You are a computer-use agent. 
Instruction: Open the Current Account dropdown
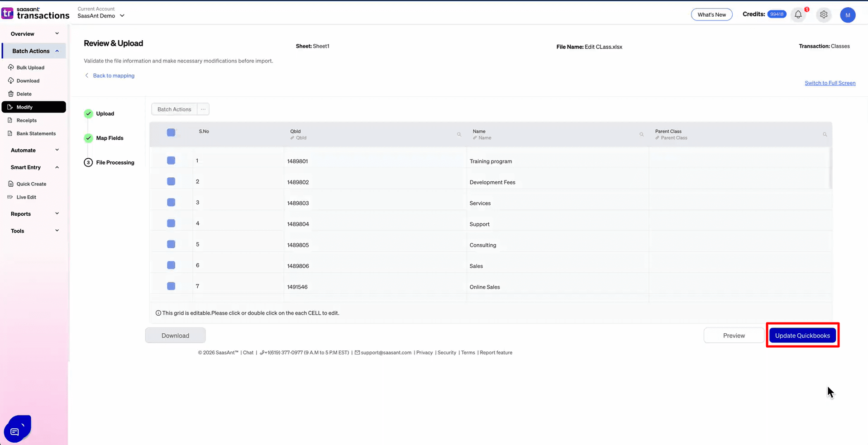pyautogui.click(x=100, y=15)
